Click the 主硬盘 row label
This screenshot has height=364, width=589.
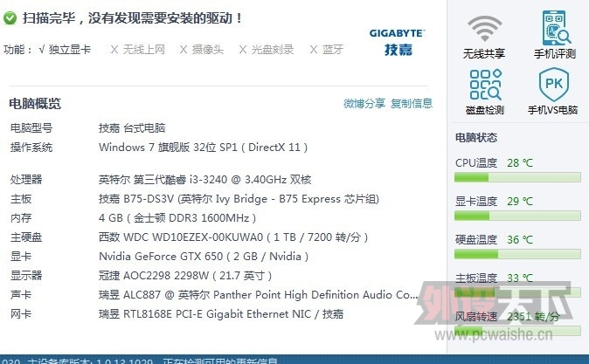click(x=26, y=237)
